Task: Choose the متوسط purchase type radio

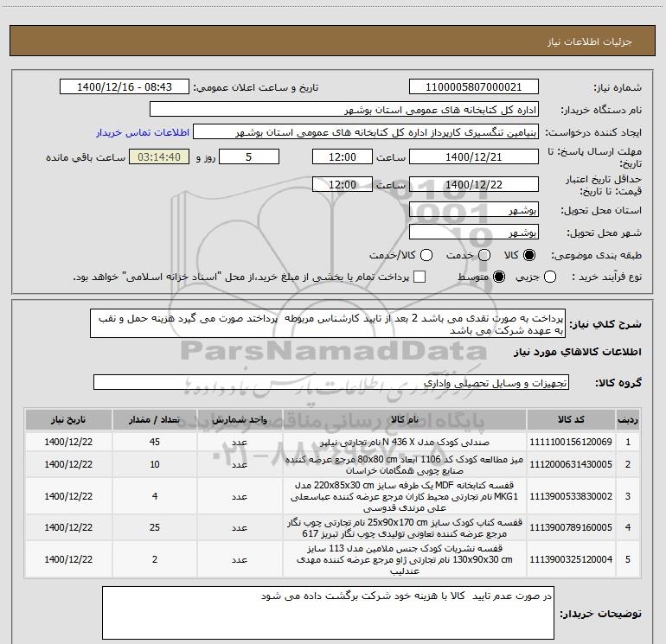Action: [x=499, y=277]
